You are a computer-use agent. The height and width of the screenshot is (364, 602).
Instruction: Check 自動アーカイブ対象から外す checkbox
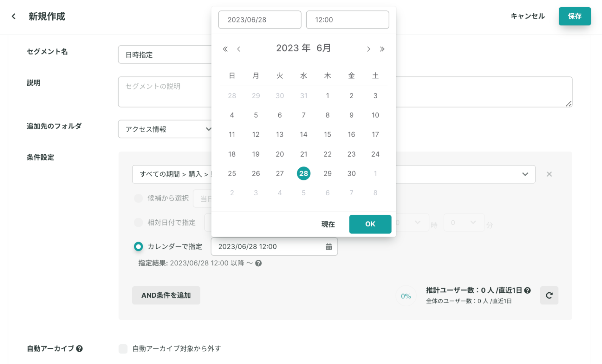[x=123, y=349]
